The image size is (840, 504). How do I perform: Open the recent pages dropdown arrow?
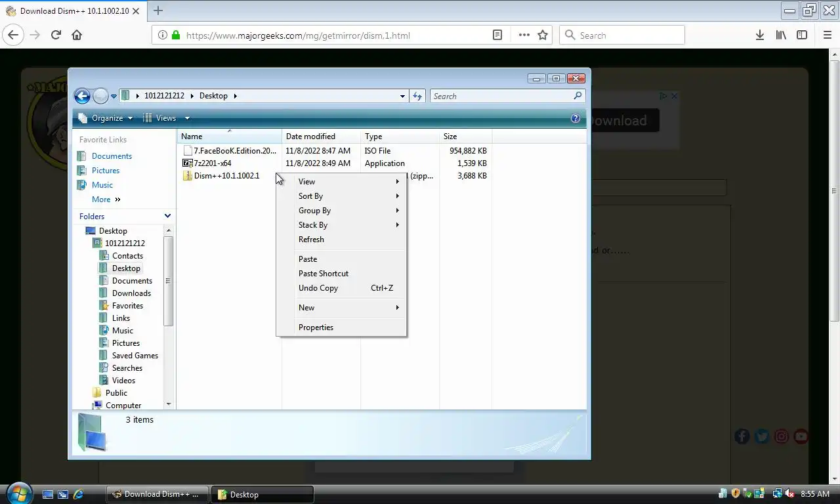(x=114, y=96)
